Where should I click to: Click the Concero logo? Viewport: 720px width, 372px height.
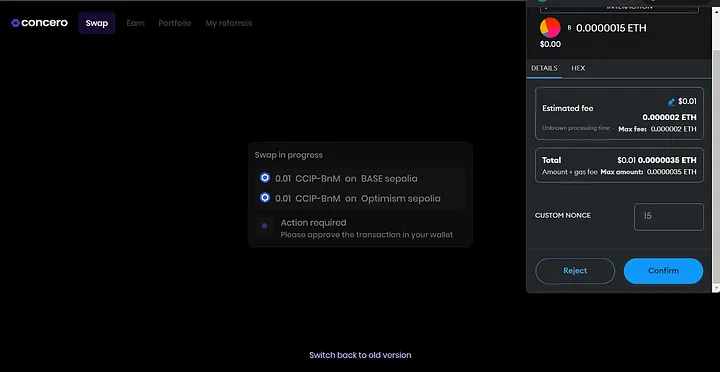(x=39, y=23)
